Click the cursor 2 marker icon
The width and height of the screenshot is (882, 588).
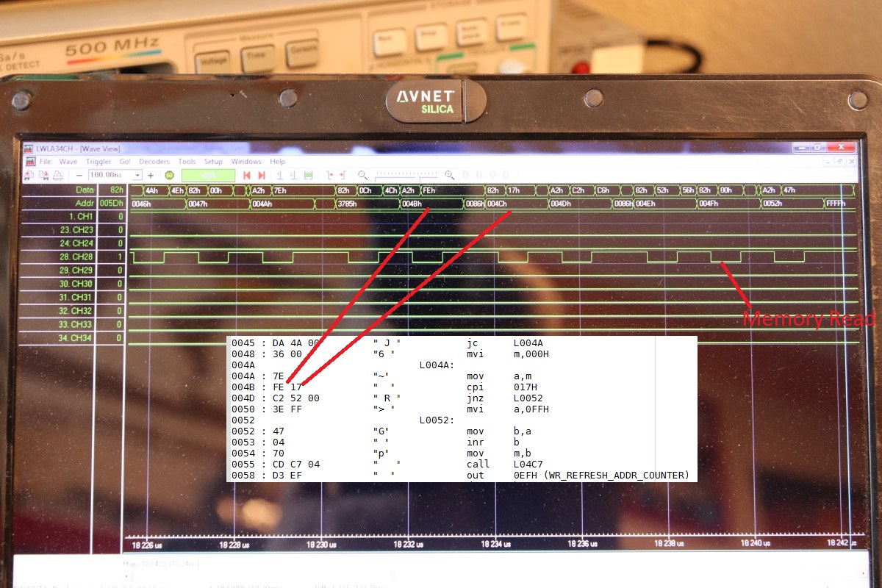(x=293, y=176)
